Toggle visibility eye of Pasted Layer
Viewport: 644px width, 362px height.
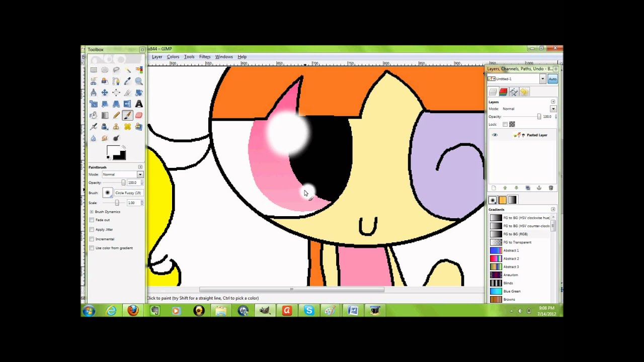coord(495,135)
